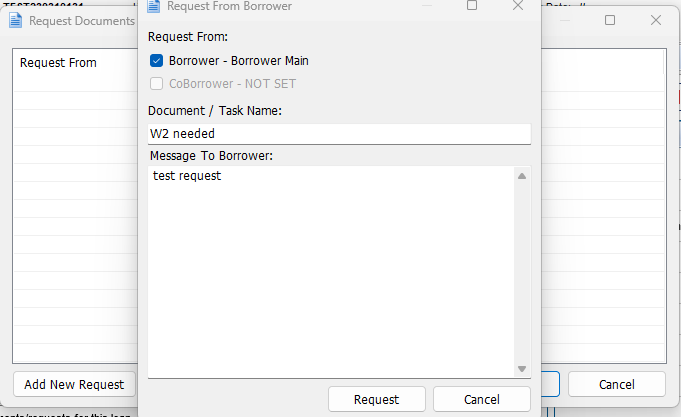The image size is (681, 417).
Task: Click Add New Request
Action: coord(74,384)
